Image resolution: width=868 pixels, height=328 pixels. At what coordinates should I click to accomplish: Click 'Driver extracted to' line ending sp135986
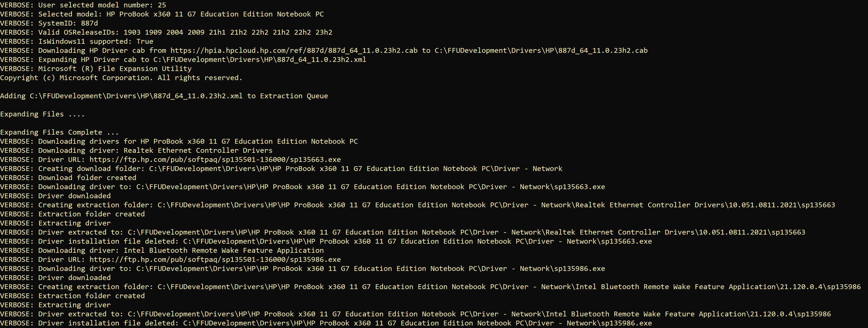click(416, 314)
